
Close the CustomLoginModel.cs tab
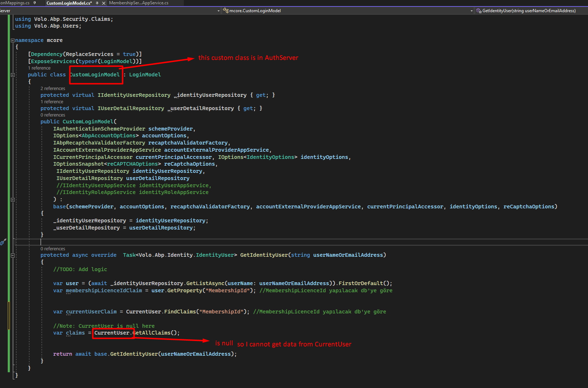click(x=104, y=3)
